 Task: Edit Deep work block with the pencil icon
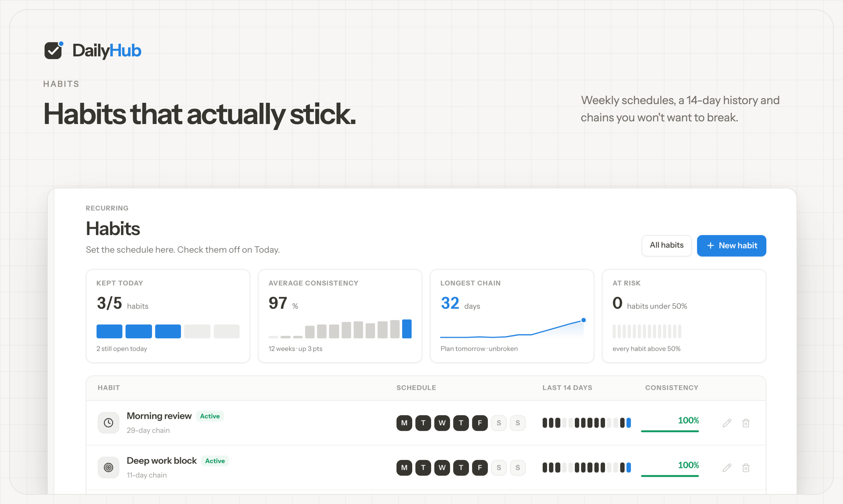pyautogui.click(x=727, y=468)
